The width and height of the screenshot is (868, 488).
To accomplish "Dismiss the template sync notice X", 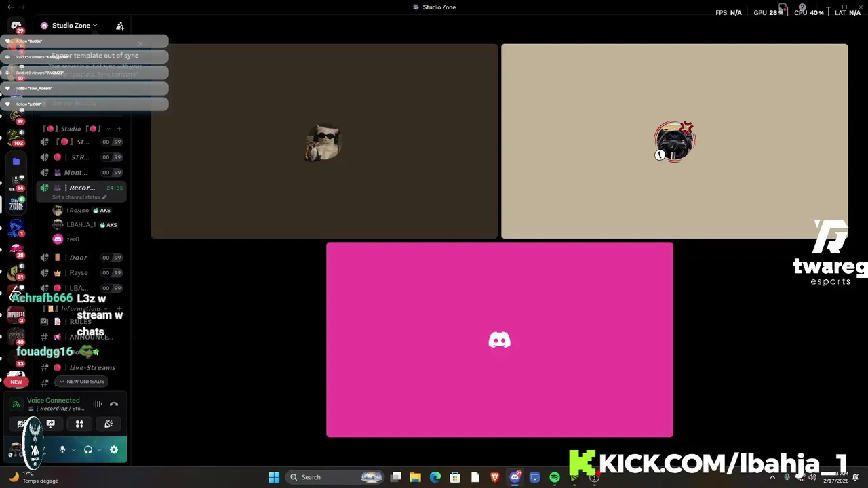I will coord(140,44).
